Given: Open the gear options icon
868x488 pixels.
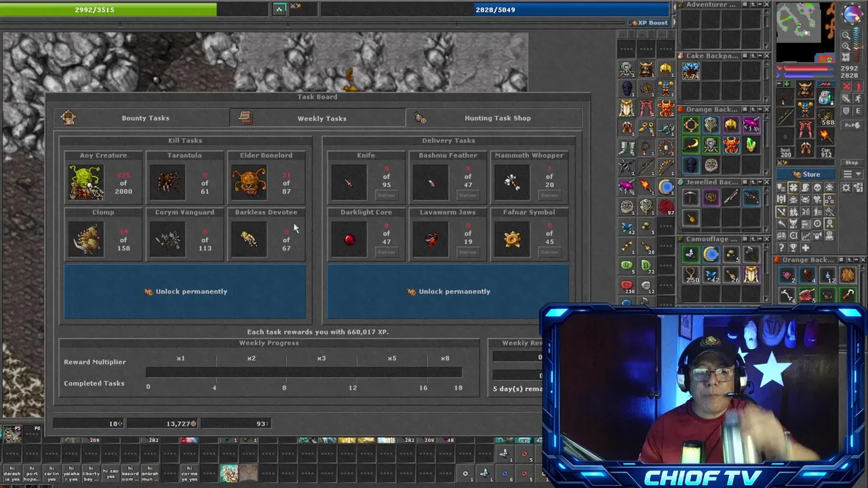Looking at the screenshot, I should pyautogui.click(x=846, y=187).
